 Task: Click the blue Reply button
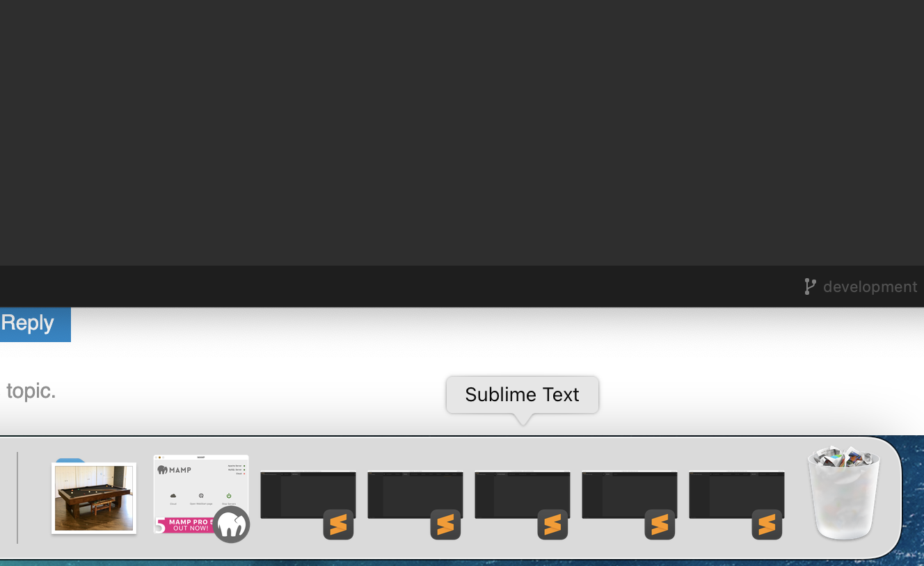[x=35, y=324]
